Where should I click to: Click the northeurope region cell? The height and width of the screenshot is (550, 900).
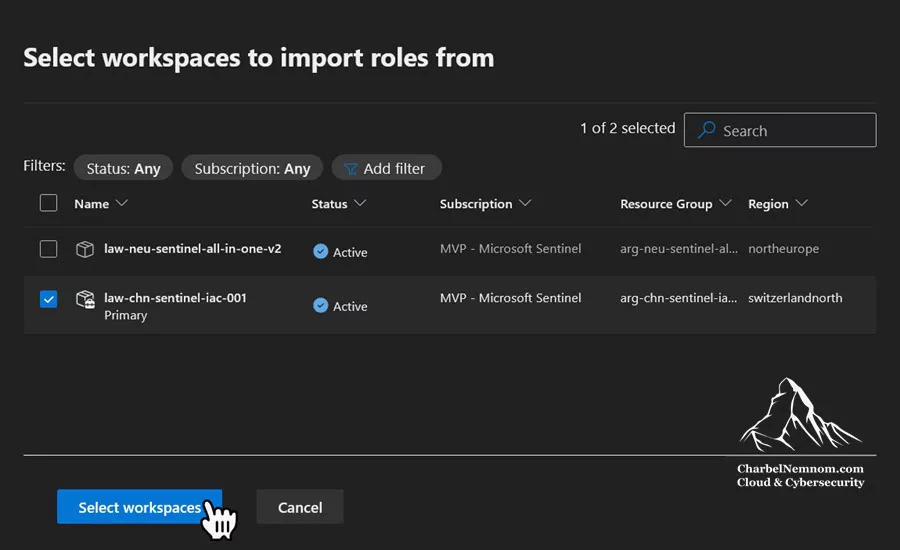pyautogui.click(x=783, y=249)
